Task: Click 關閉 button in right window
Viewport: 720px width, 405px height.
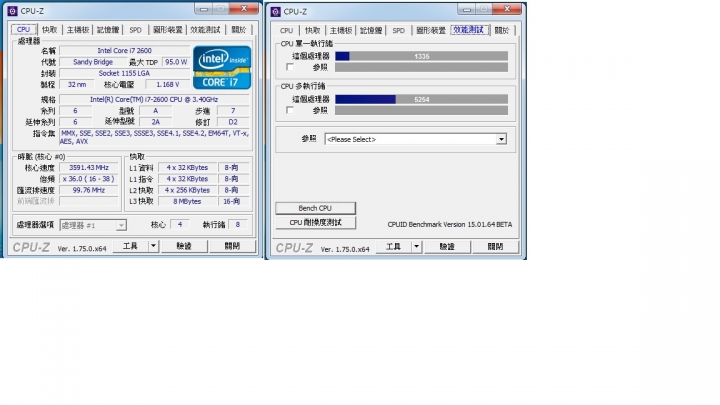Action: click(495, 247)
